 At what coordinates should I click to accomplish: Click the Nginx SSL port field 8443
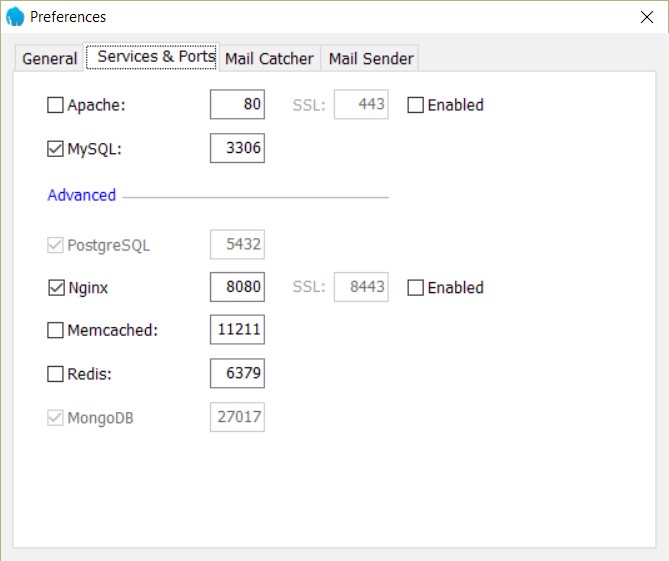point(360,288)
